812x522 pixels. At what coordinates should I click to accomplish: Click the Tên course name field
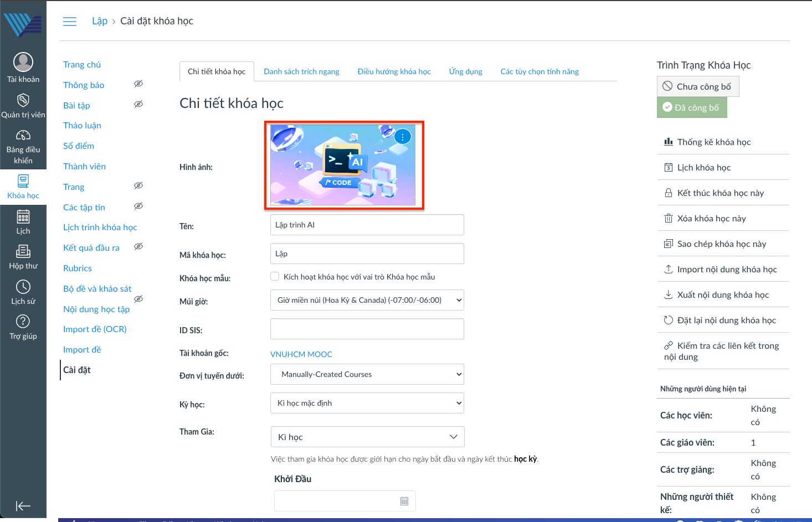pos(367,225)
